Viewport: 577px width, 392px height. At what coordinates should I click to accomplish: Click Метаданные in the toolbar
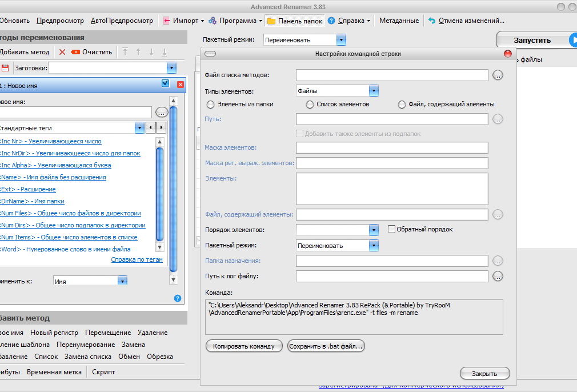pyautogui.click(x=399, y=21)
